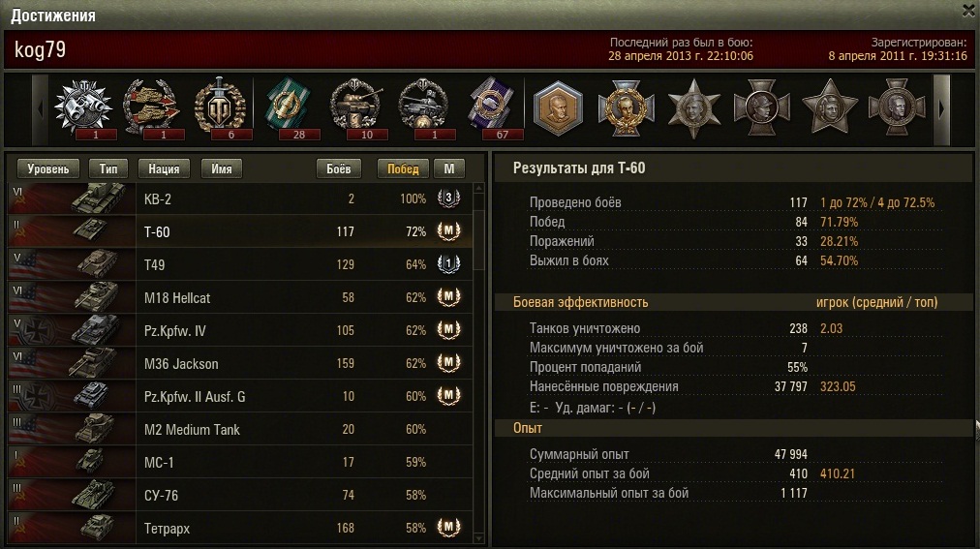Click the class 1 badge on T49 row
The width and height of the screenshot is (980, 549).
[x=448, y=263]
